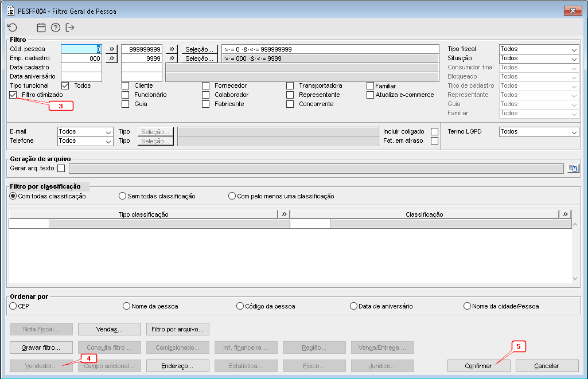Tick the Fabricante checkbox
588x379 pixels.
(205, 104)
